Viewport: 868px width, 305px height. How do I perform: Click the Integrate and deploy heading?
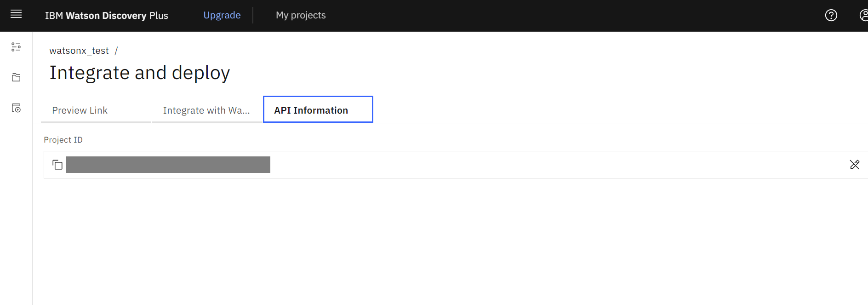140,73
